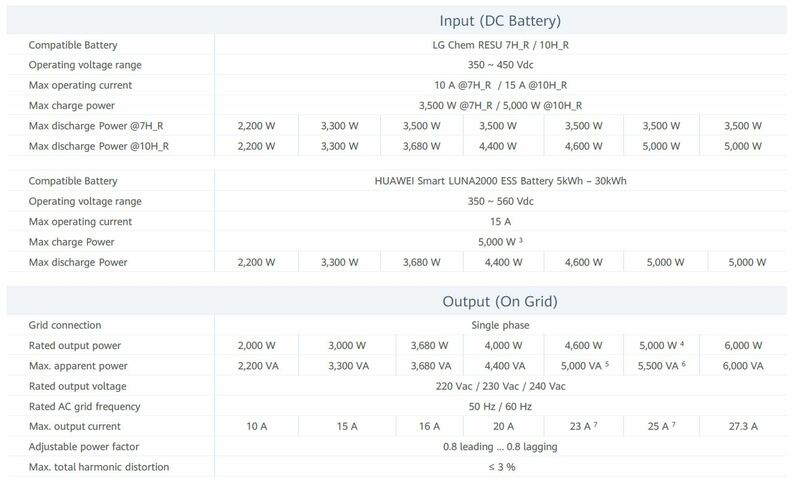800x489 pixels.
Task: Select the 2,000 W rated output cell
Action: [x=257, y=346]
